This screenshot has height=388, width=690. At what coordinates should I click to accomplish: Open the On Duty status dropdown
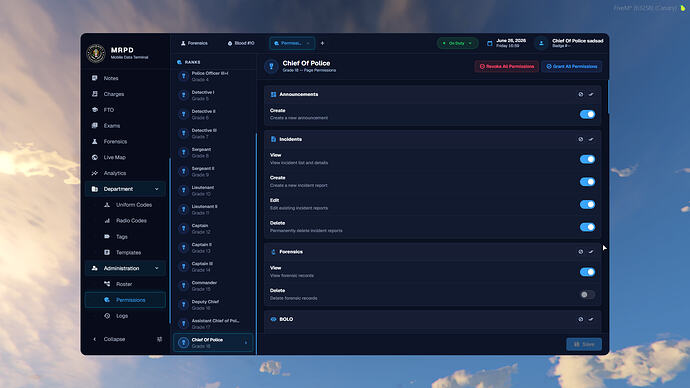coord(457,43)
